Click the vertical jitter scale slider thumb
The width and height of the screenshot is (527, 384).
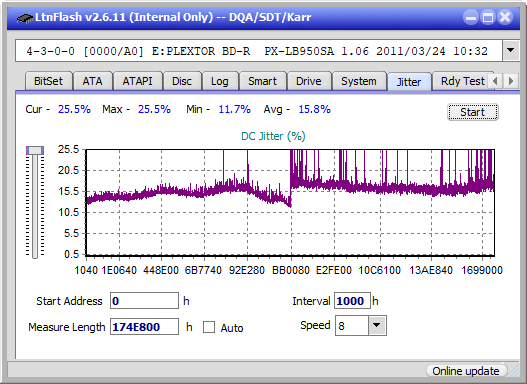point(35,151)
